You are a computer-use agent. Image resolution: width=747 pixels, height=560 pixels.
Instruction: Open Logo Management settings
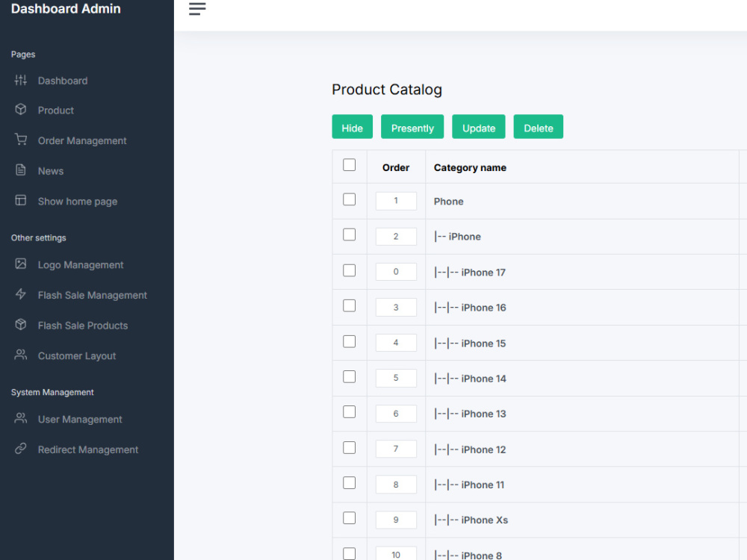click(x=81, y=265)
